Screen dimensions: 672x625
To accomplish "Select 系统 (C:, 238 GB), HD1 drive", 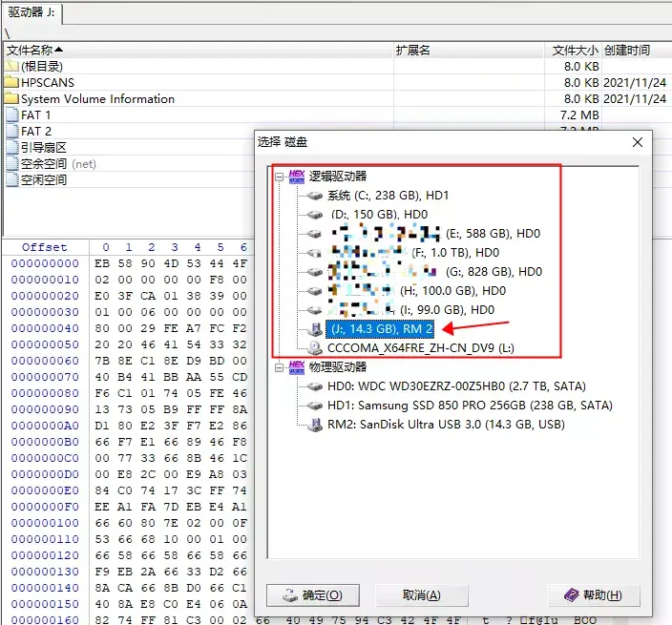I will 388,196.
